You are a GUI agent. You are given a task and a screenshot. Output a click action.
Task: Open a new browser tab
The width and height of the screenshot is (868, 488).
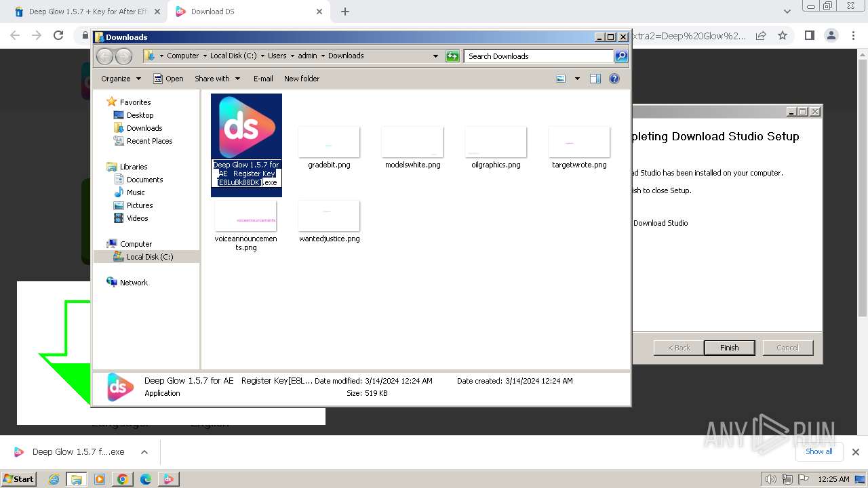tap(345, 12)
